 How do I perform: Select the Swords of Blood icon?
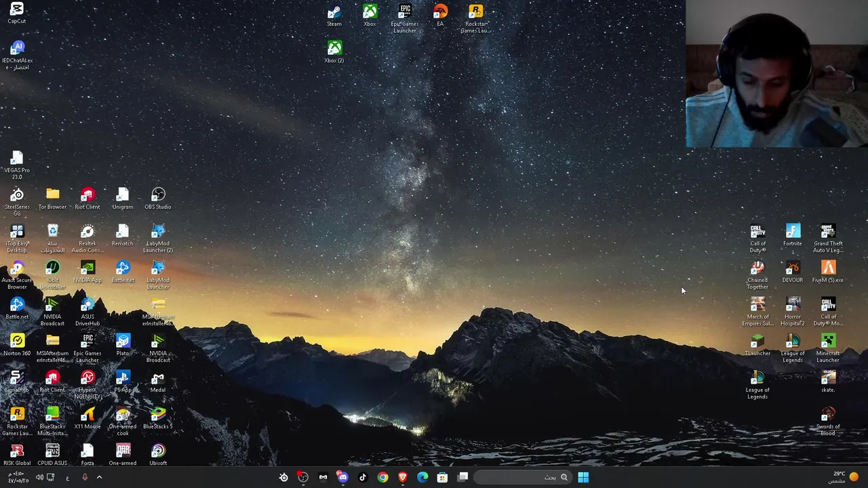pyautogui.click(x=828, y=421)
